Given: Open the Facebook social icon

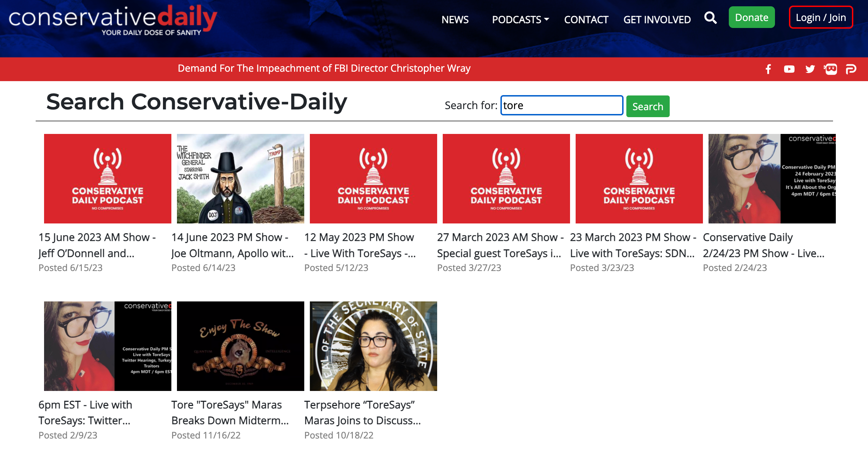Looking at the screenshot, I should [768, 69].
